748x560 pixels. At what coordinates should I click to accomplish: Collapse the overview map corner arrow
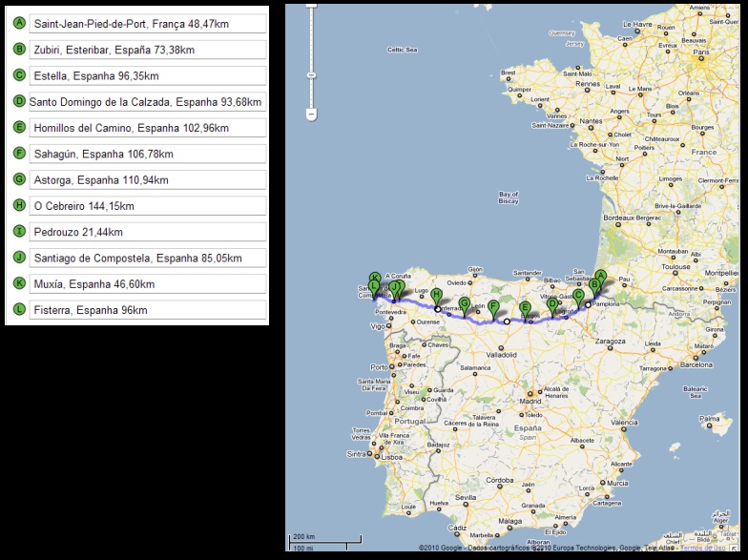click(x=734, y=548)
